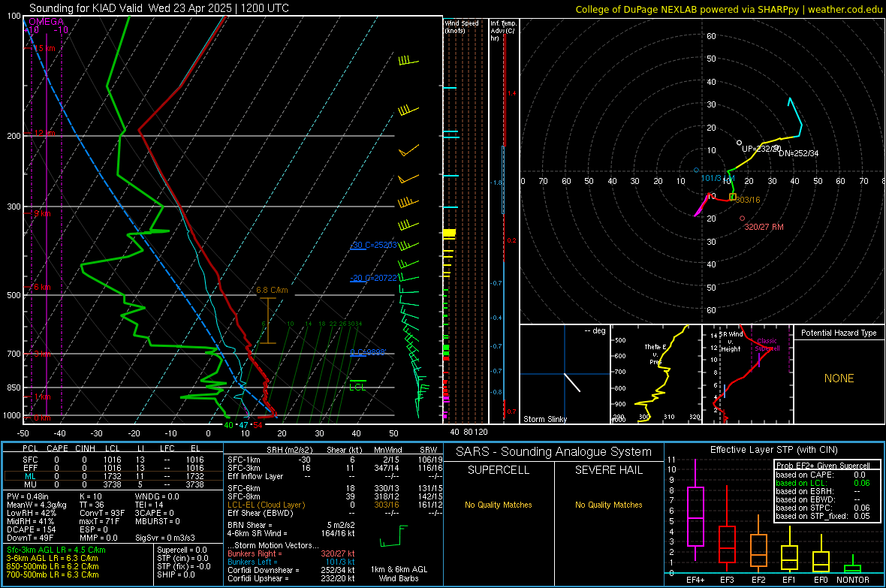Click the 320/27 RM hodograph label
Screen dimensions: 886x588
[x=764, y=227]
